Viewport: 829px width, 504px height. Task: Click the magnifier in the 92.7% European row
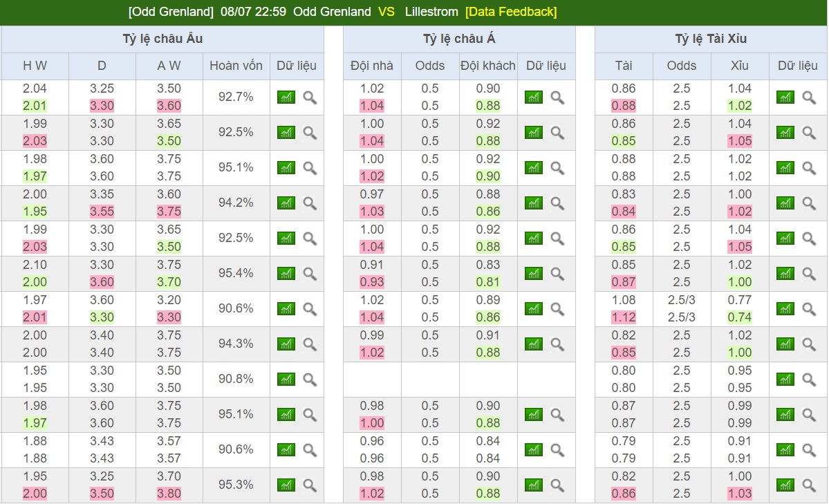click(310, 97)
